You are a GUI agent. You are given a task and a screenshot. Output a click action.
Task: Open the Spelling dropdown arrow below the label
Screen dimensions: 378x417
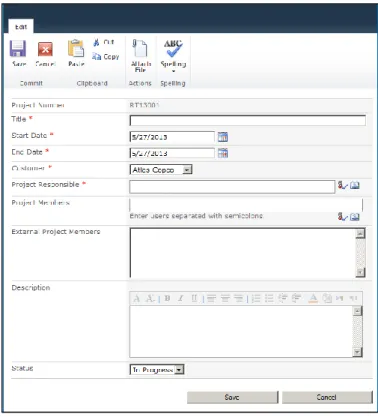(173, 71)
